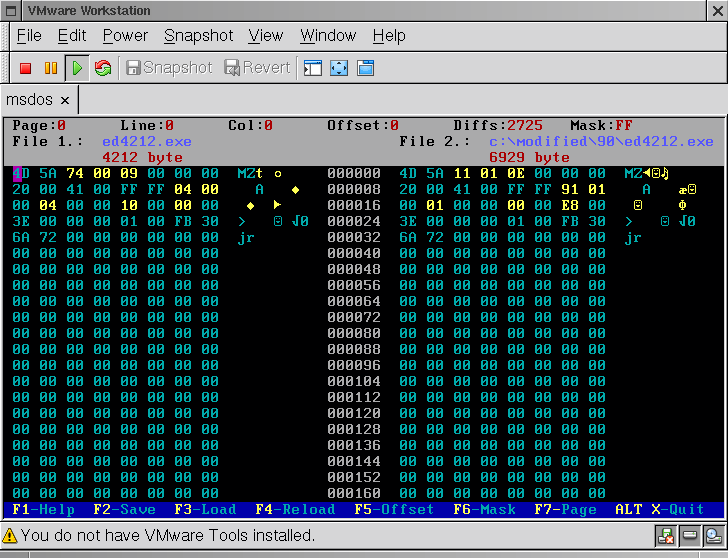The height and width of the screenshot is (558, 728).
Task: Click the highlighted 4D byte at cursor
Action: 21,174
